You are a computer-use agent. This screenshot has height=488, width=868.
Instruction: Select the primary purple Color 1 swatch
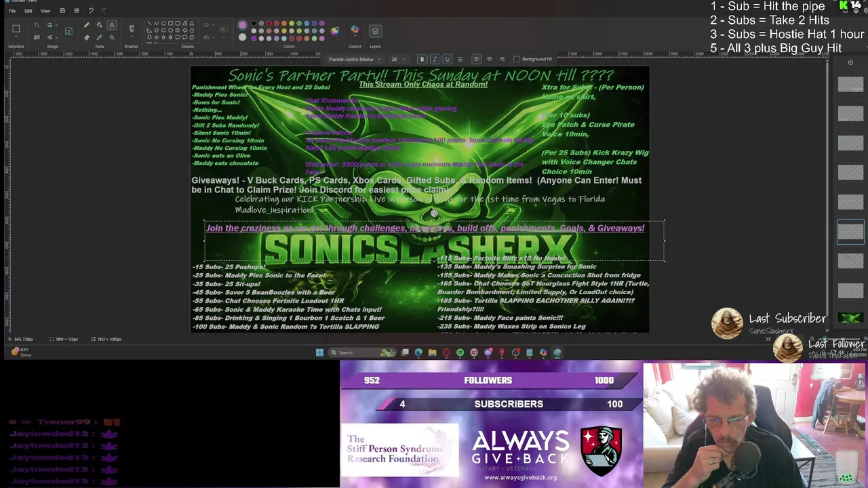coord(242,25)
